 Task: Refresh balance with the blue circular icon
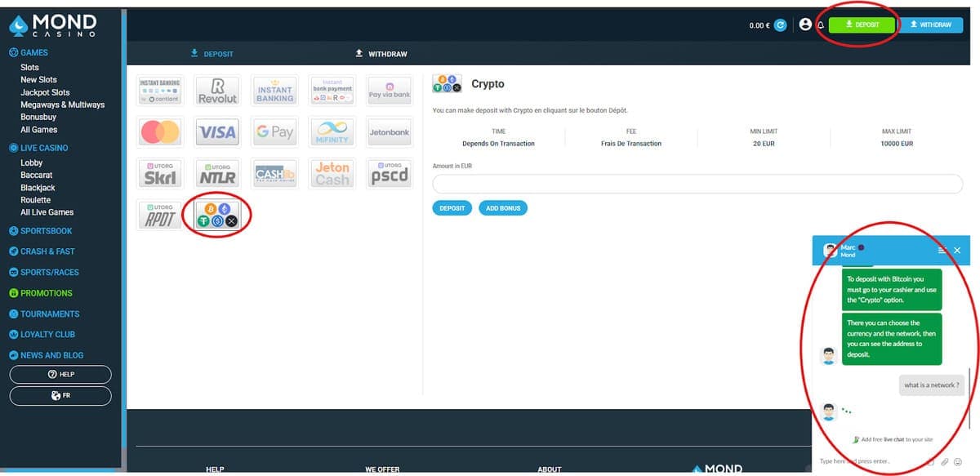(x=781, y=25)
